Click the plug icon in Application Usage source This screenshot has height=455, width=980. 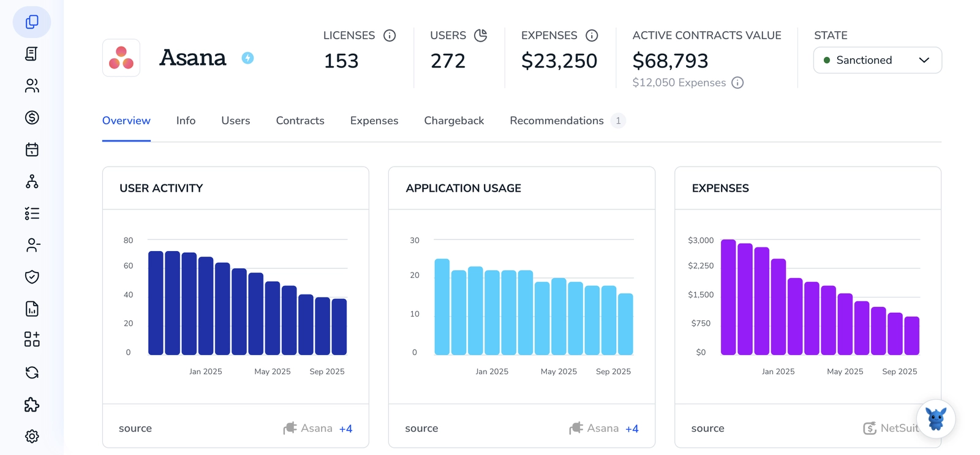(576, 428)
